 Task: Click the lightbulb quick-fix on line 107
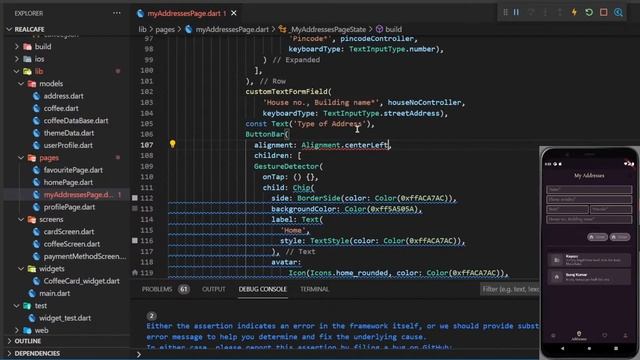[173, 144]
